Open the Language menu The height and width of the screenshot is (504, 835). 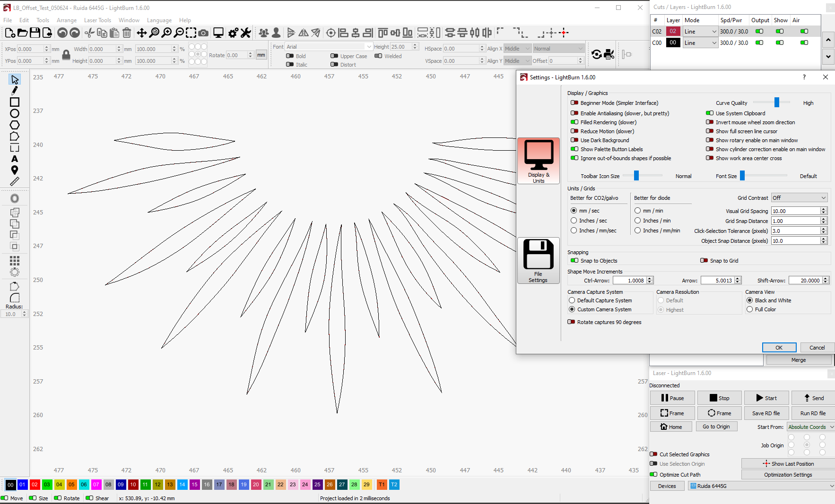point(159,20)
